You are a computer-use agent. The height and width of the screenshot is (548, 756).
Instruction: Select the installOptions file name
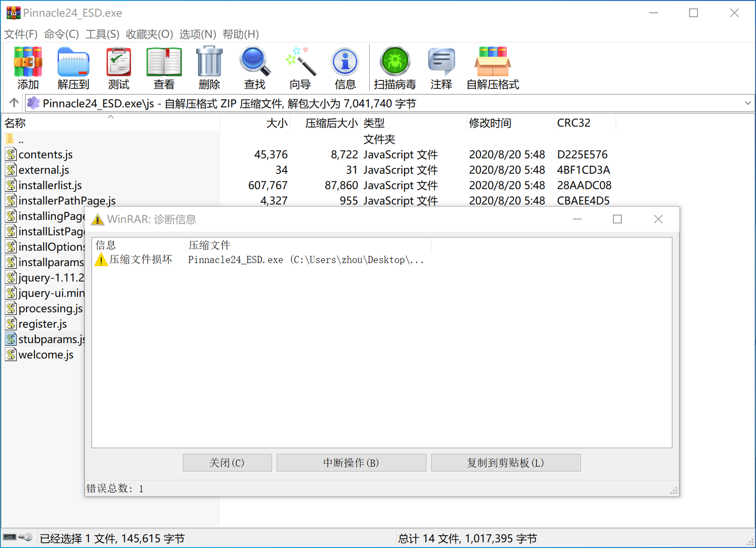pyautogui.click(x=52, y=247)
